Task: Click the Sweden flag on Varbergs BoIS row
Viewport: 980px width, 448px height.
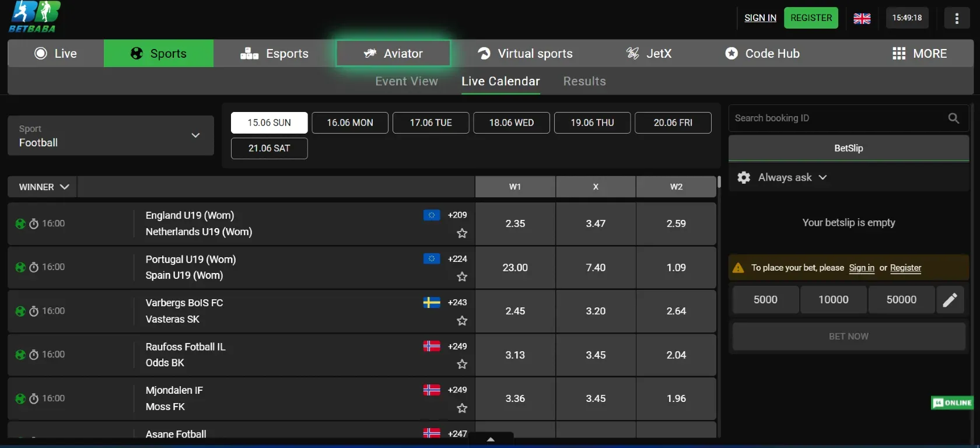Action: coord(432,302)
